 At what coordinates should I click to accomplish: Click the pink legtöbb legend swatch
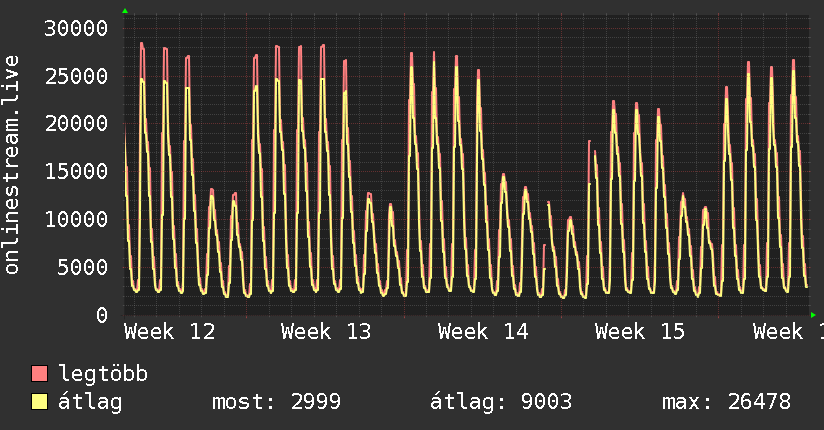(39, 373)
